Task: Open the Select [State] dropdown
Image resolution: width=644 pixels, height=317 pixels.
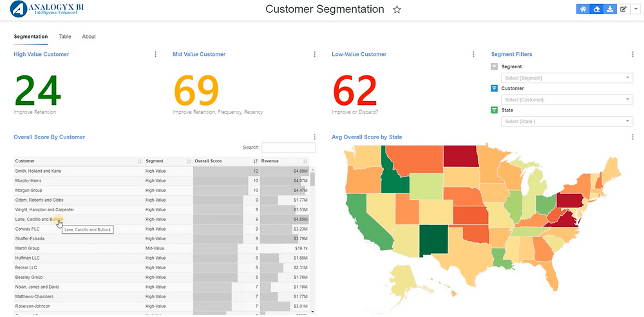Action: 567,121
